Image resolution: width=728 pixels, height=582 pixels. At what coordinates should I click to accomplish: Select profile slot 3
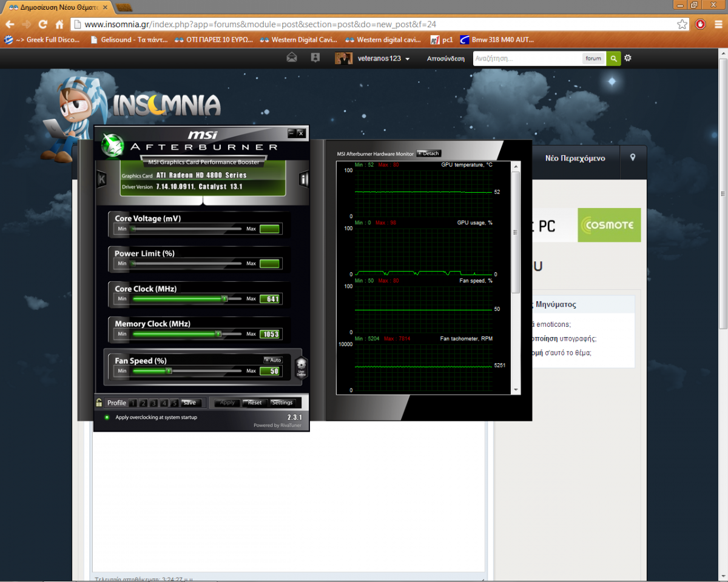[154, 403]
